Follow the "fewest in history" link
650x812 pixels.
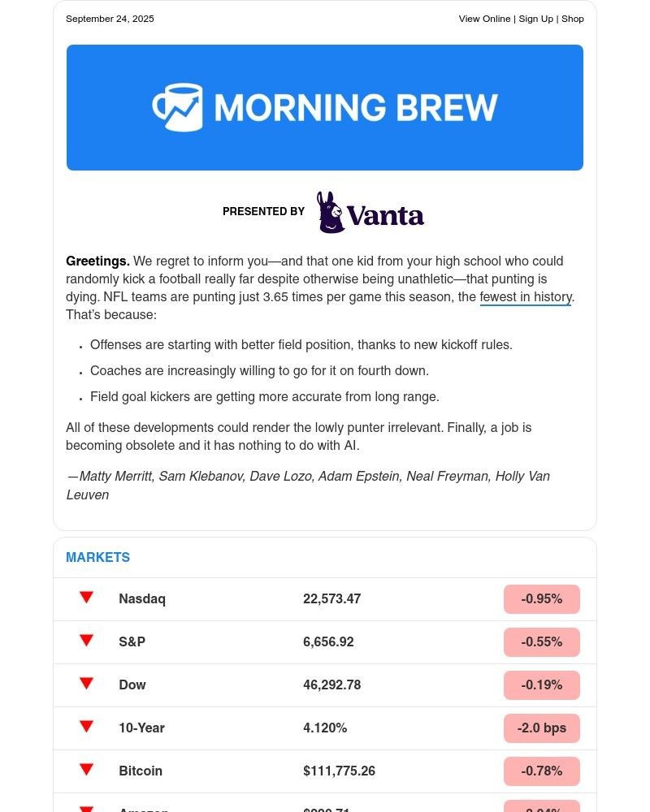526,297
